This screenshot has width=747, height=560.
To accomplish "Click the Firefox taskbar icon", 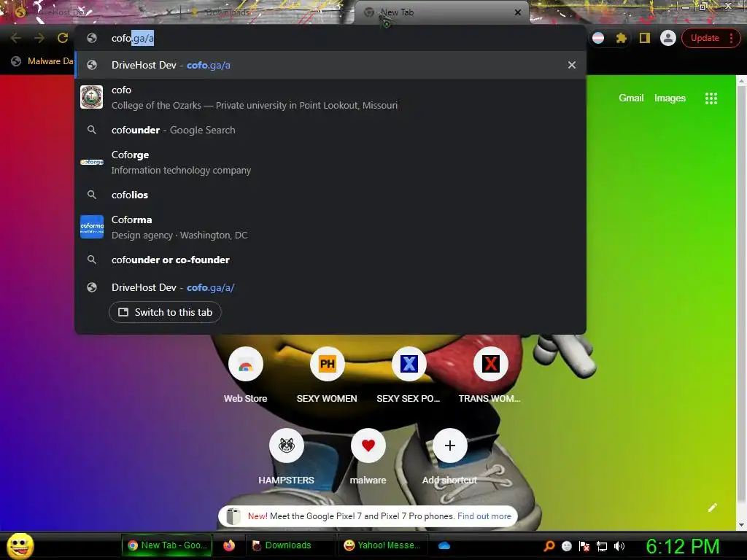I will point(229,545).
